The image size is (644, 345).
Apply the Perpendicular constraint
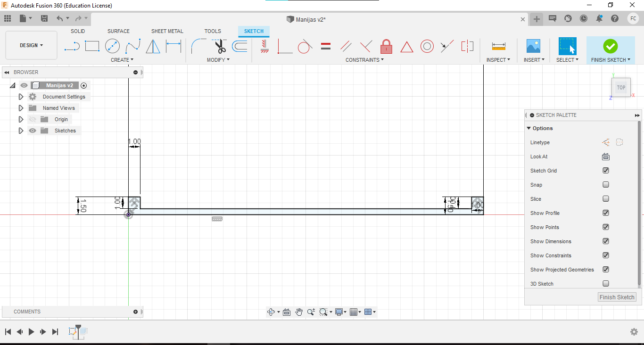(x=366, y=46)
